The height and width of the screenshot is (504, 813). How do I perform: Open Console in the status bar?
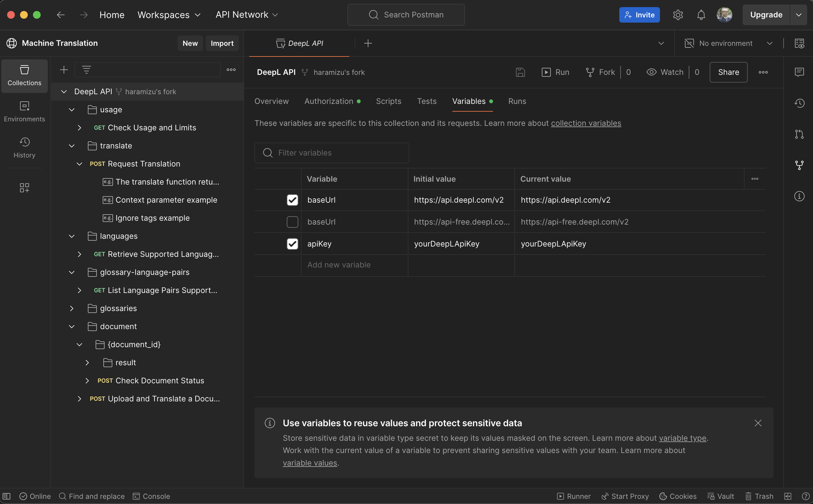click(x=151, y=496)
